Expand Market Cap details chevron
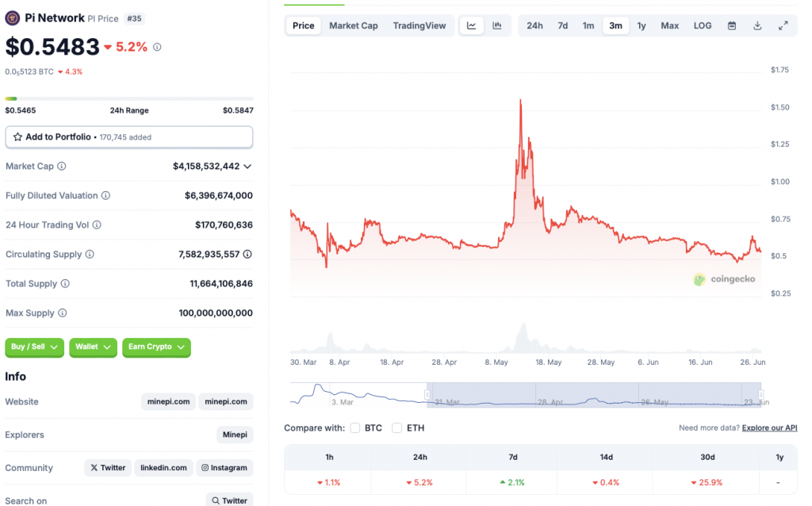 [247, 167]
